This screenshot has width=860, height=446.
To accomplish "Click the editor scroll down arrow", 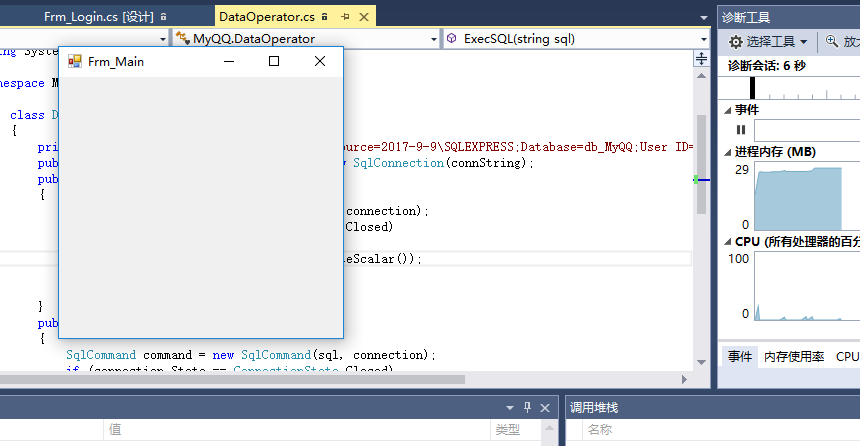I will point(701,362).
